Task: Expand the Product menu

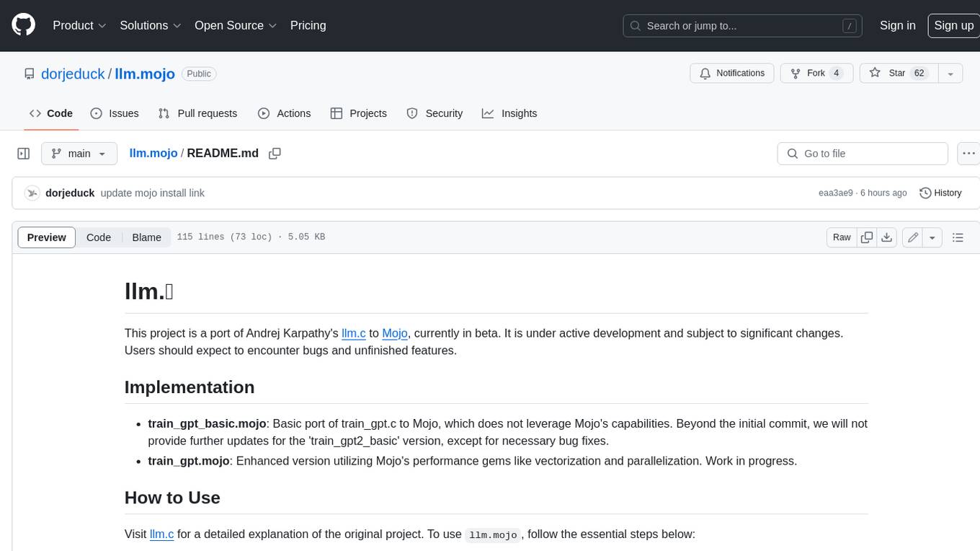Action: pyautogui.click(x=79, y=25)
